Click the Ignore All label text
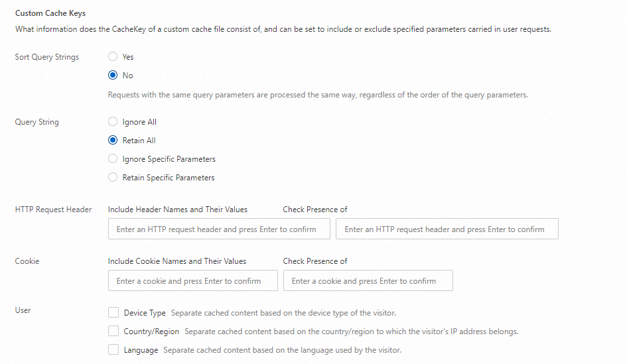The image size is (627, 364). coord(139,122)
